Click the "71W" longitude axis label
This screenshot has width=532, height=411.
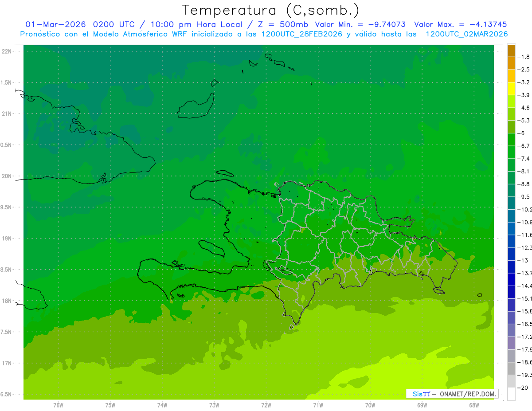(318, 405)
